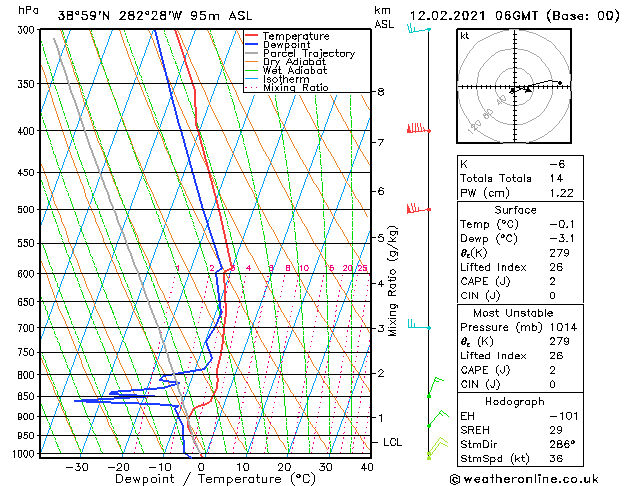
Task: Click the hodograph ring label 120
Action: coord(475,127)
